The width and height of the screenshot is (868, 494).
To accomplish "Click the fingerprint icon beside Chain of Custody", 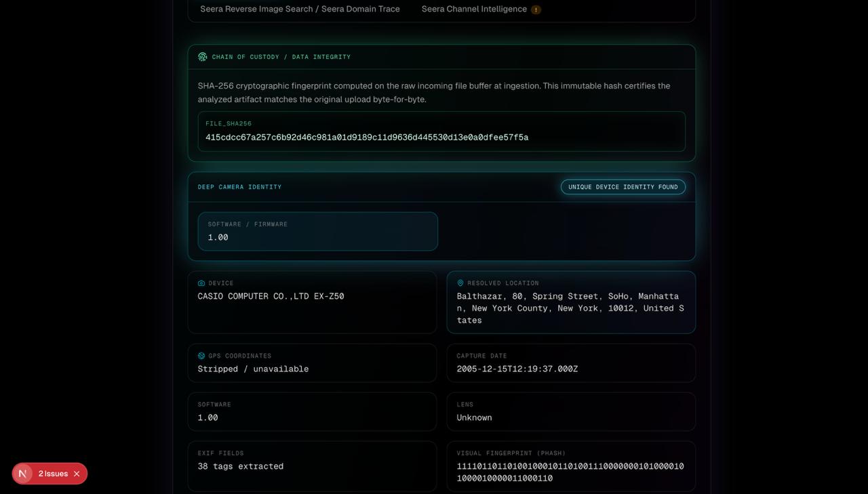I will coord(202,57).
